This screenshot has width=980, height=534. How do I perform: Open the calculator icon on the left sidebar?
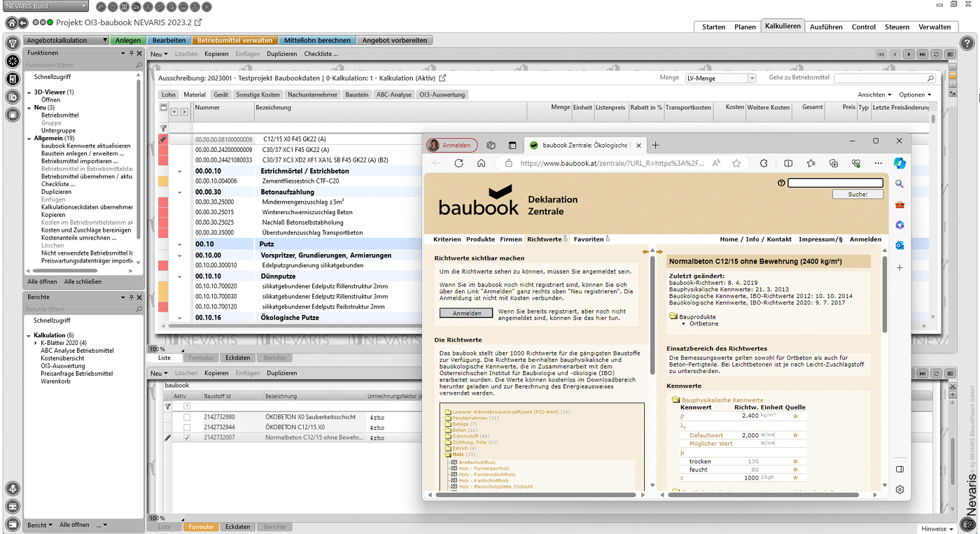[12, 79]
